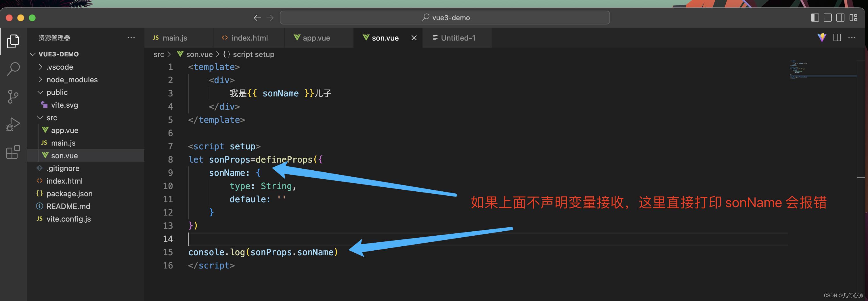Open the Explorer view in activity bar
868x301 pixels.
pos(13,41)
